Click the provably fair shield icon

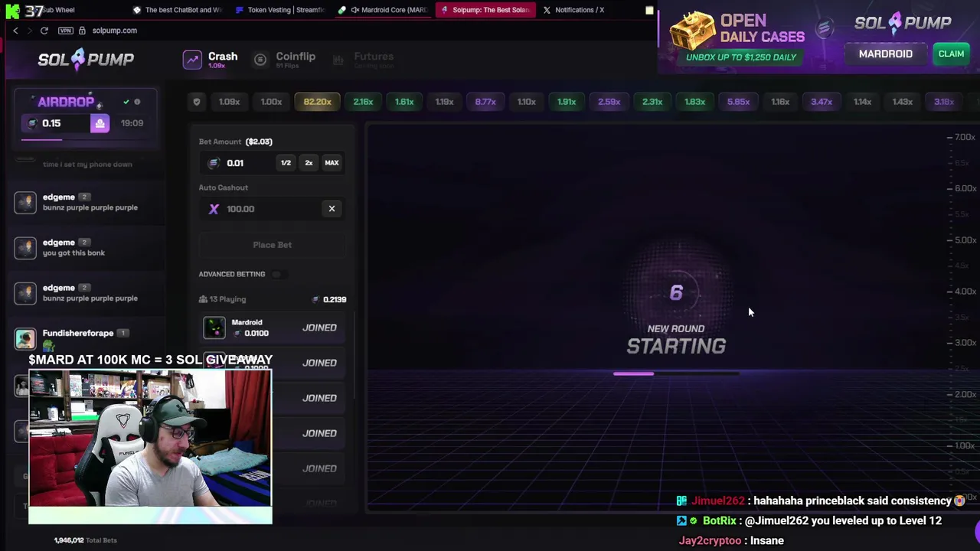[x=197, y=102]
